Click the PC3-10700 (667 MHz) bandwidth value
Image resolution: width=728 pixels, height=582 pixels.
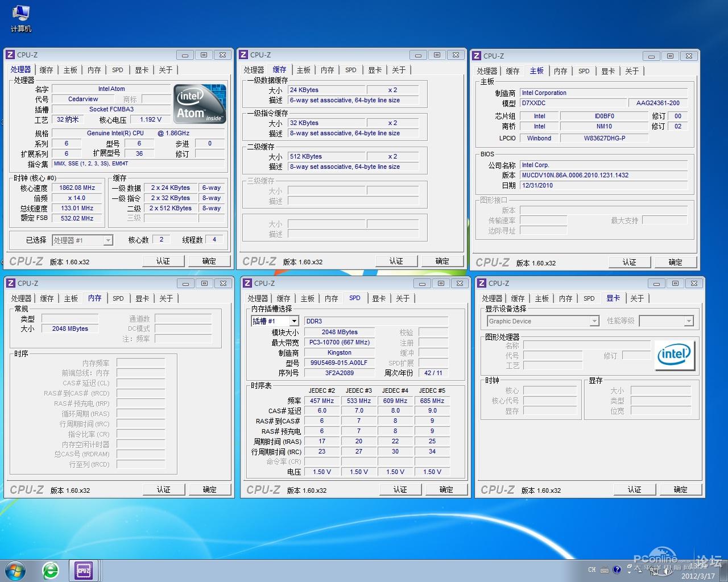pyautogui.click(x=340, y=342)
